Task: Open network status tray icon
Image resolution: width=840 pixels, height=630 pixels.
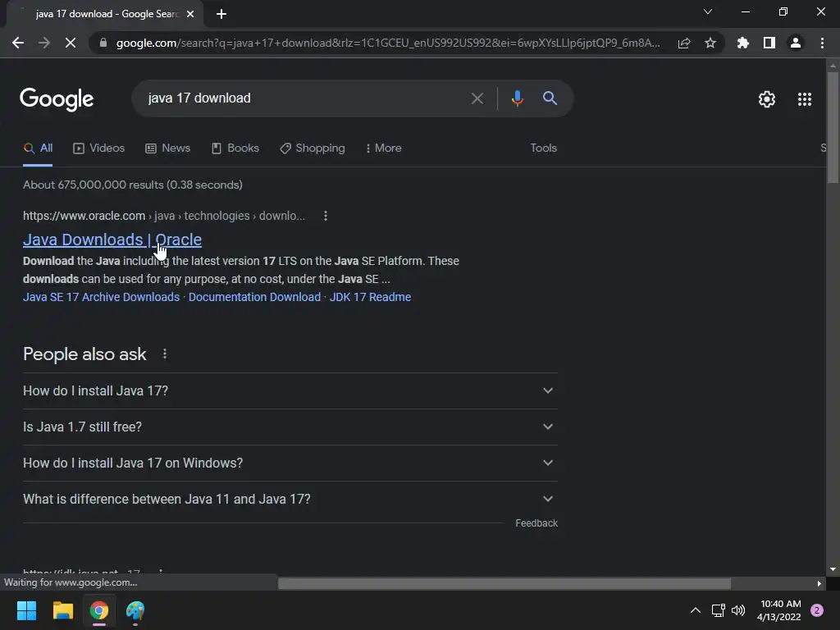Action: pyautogui.click(x=718, y=610)
